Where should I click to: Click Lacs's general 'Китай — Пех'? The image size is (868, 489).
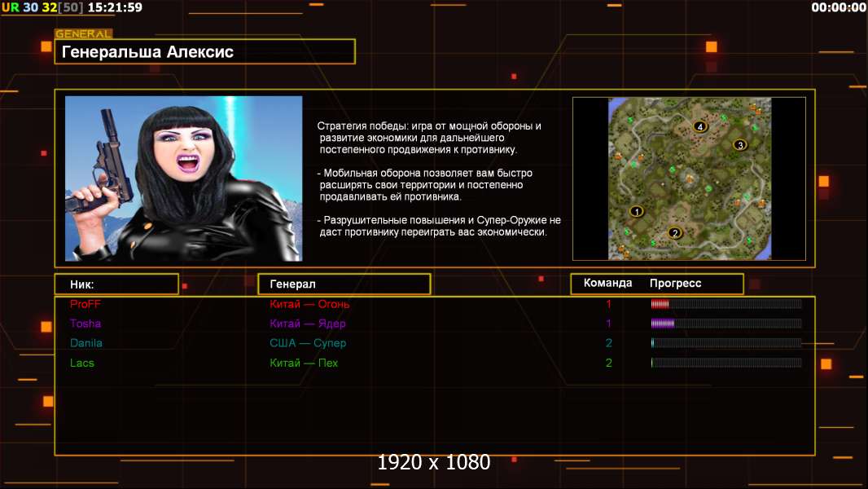(304, 363)
